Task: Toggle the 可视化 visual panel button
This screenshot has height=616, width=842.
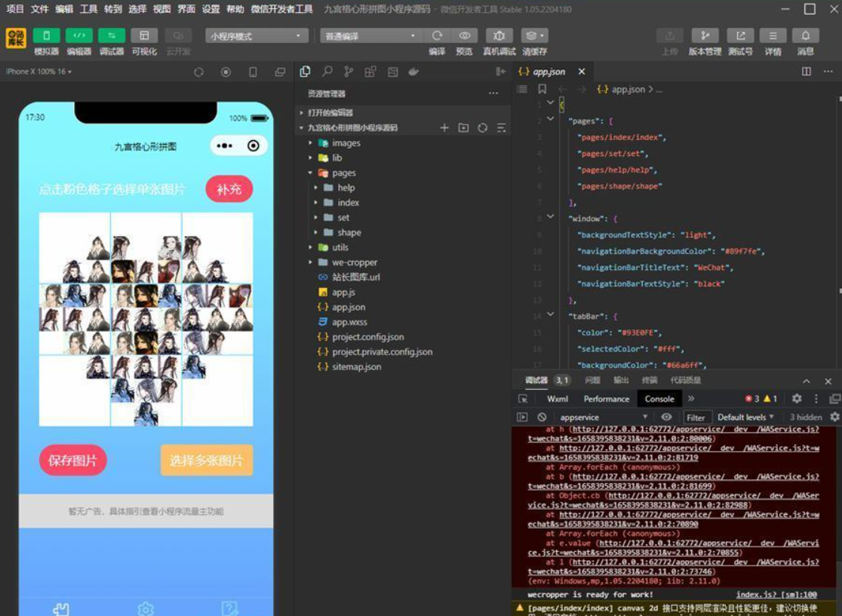Action: (144, 35)
